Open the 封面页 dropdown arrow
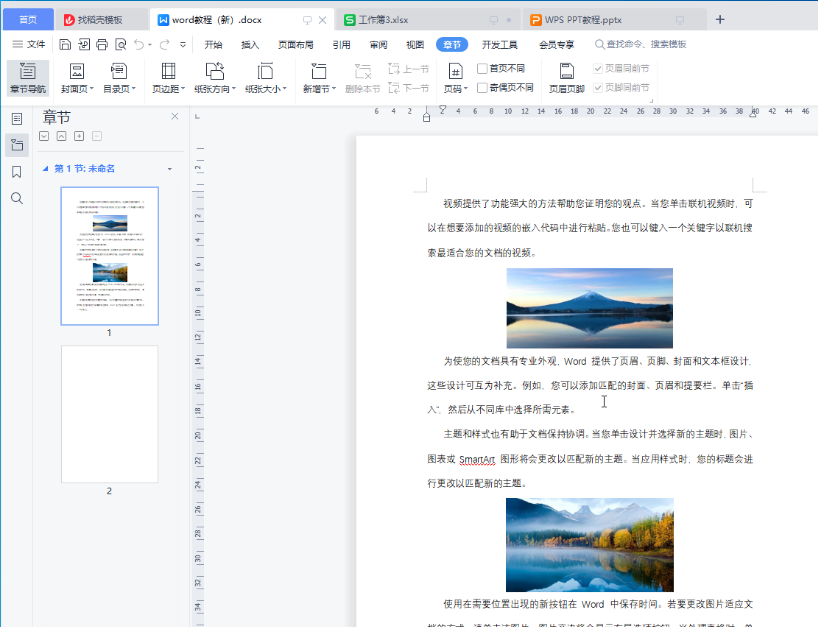The width and height of the screenshot is (818, 627). [x=92, y=89]
